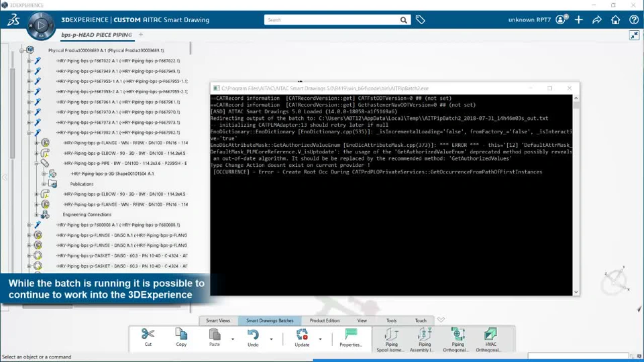
Task: Click the 3D Shape00101504 node icon
Action: 52,173
